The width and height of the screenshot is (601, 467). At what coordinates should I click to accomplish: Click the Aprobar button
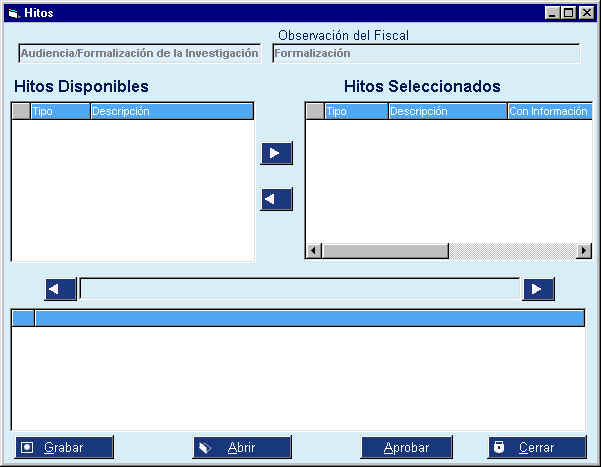click(x=407, y=447)
